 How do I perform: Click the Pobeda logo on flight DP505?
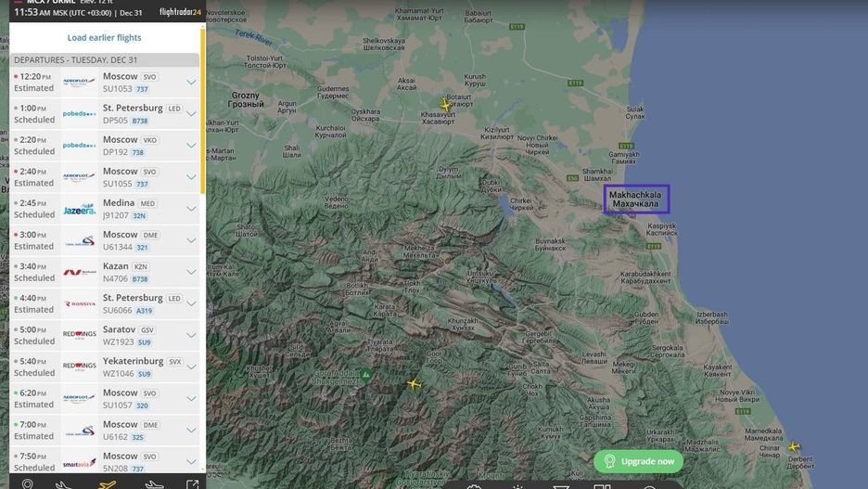click(x=79, y=113)
